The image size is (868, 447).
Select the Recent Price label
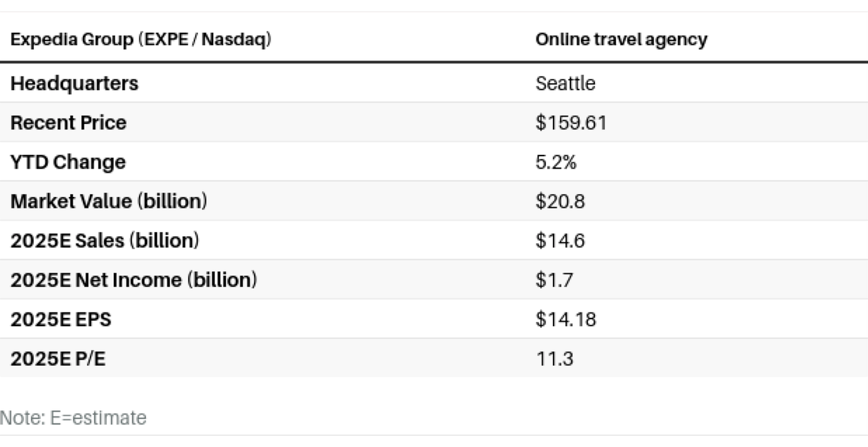[68, 122]
